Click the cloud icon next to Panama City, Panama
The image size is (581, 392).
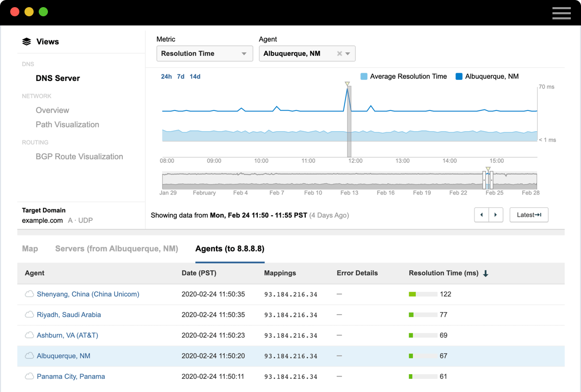[29, 376]
